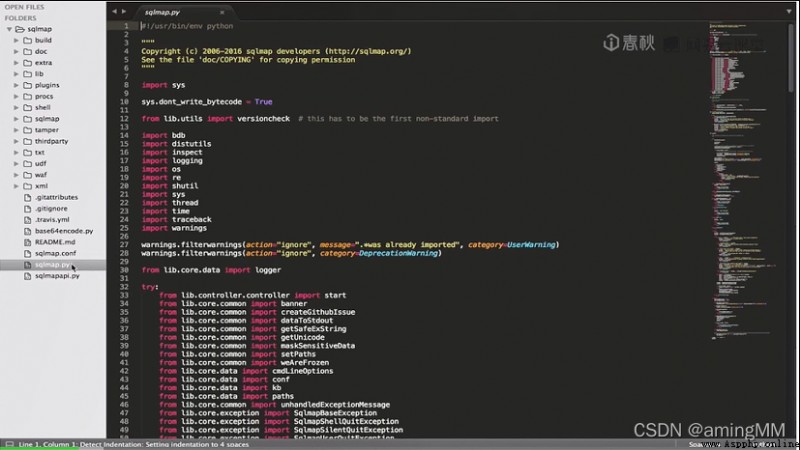Open sqlmapapi.py from the sidebar

57,276
